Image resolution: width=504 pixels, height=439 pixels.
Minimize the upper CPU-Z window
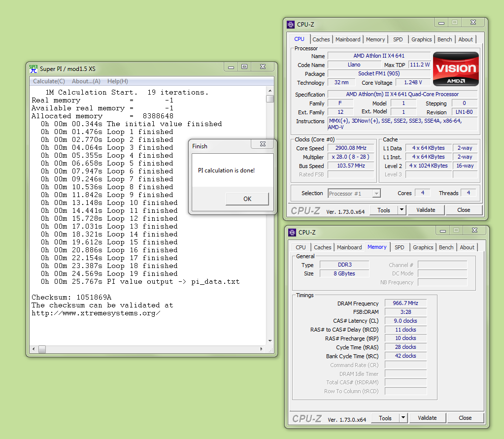pos(441,23)
